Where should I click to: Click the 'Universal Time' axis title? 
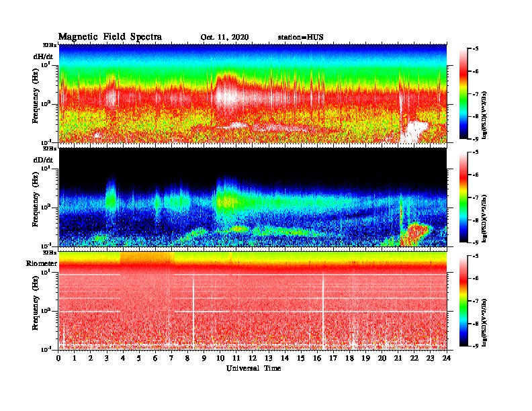(x=253, y=368)
